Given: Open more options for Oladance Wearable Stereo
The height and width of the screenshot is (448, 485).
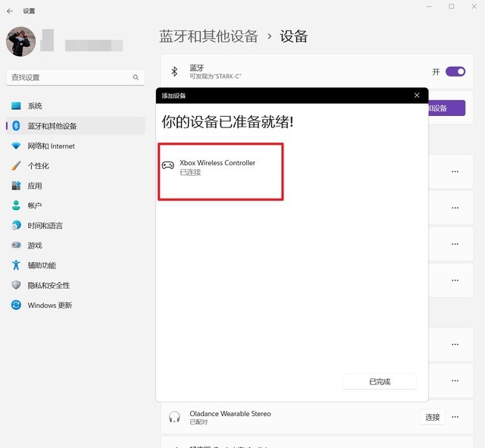Looking at the screenshot, I should pos(455,417).
